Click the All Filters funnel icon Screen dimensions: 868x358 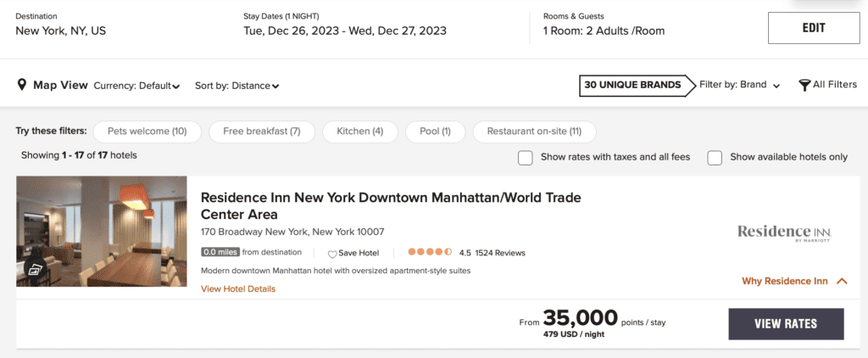click(804, 85)
